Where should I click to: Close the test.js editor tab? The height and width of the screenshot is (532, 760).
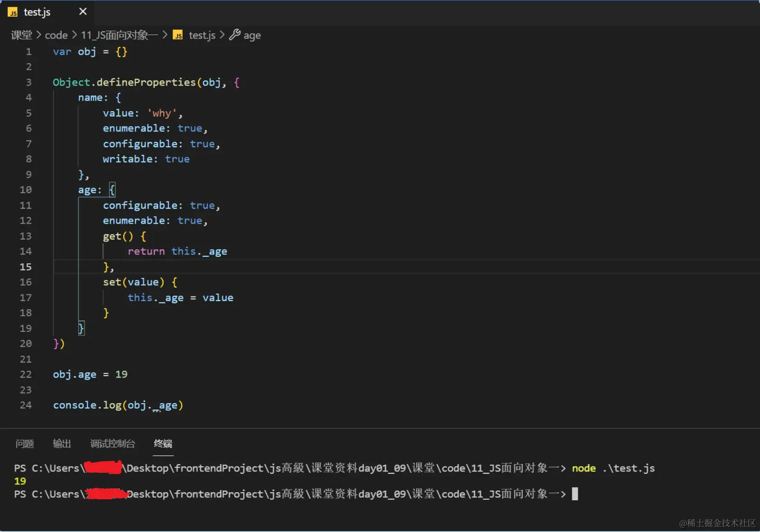(x=83, y=12)
